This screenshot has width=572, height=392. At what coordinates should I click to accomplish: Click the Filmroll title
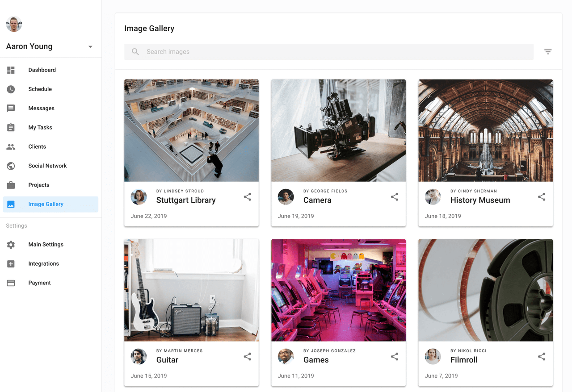point(464,360)
